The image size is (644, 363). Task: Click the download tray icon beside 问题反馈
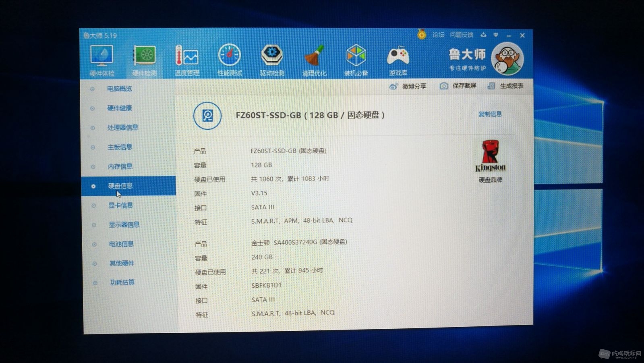(483, 35)
